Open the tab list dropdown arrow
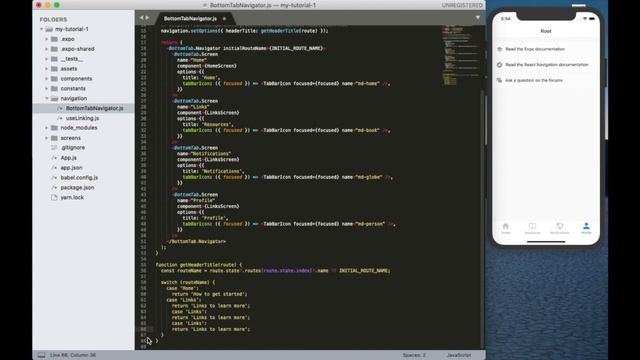This screenshot has width=640, height=360. [x=478, y=18]
